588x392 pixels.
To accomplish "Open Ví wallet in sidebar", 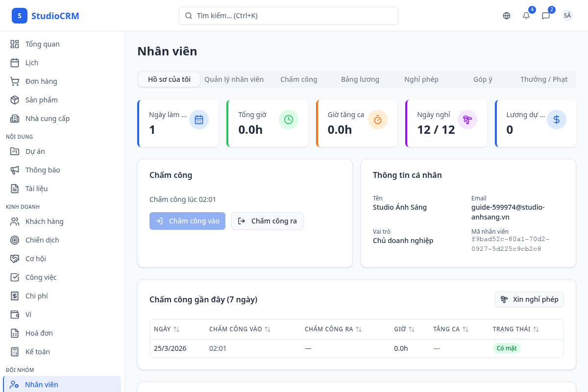I will click(28, 315).
